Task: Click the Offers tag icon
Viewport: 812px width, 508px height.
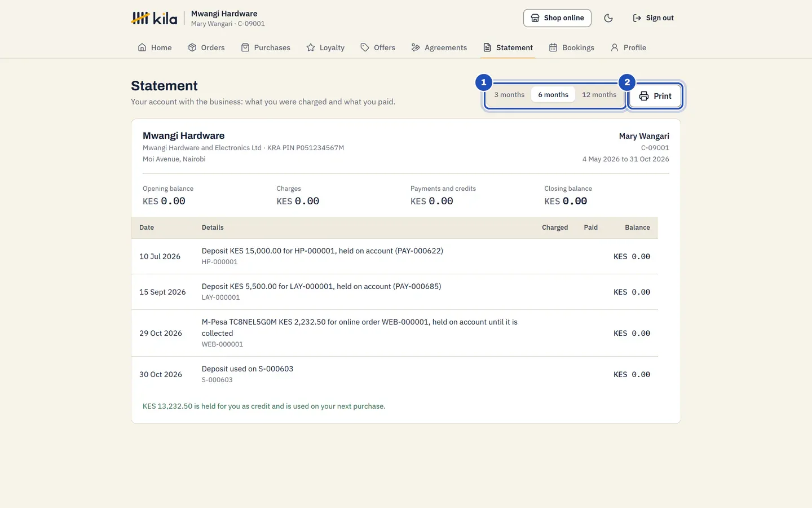Action: [365, 47]
